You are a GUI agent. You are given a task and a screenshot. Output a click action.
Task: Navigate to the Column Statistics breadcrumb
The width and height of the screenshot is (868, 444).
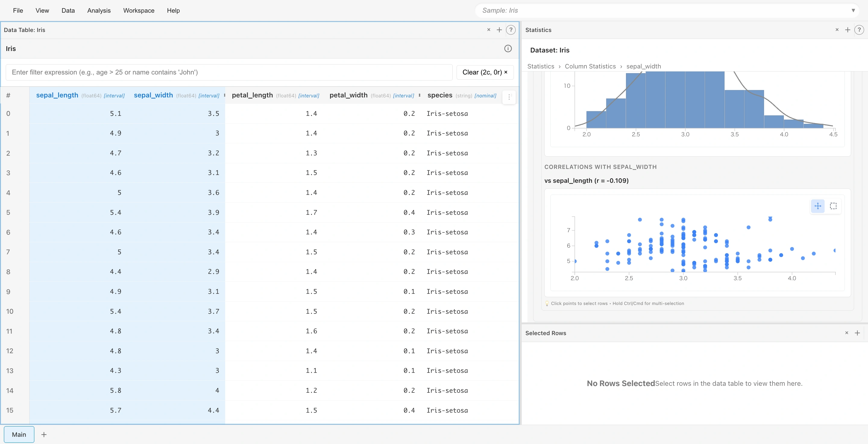590,66
